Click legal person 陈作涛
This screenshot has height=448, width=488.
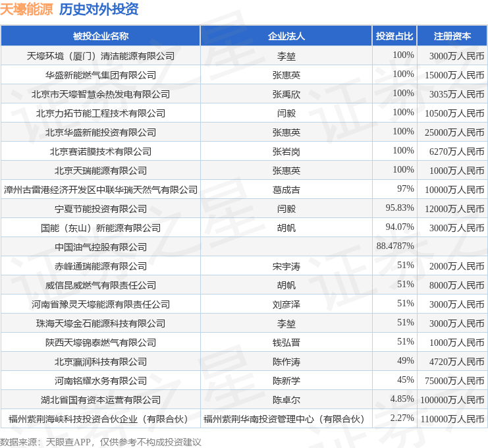pyautogui.click(x=286, y=362)
